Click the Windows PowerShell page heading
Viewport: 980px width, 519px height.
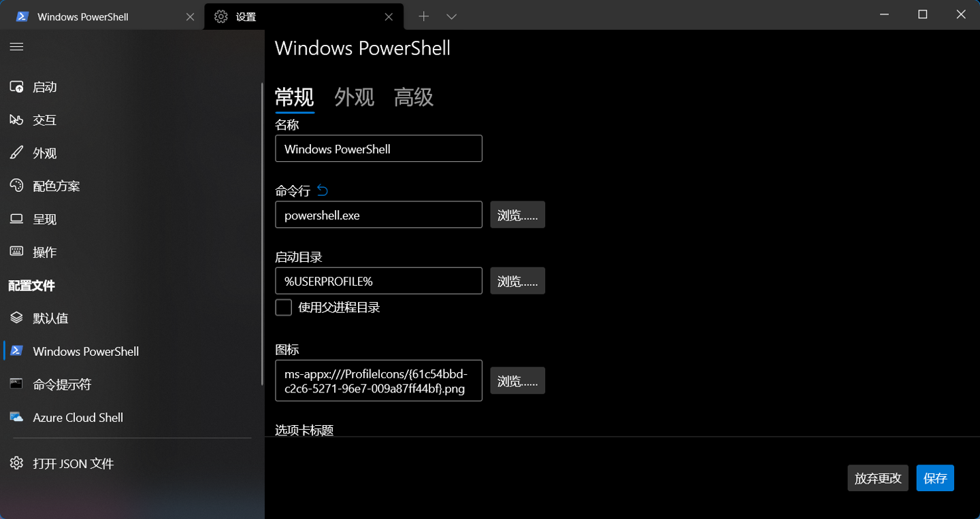tap(363, 48)
